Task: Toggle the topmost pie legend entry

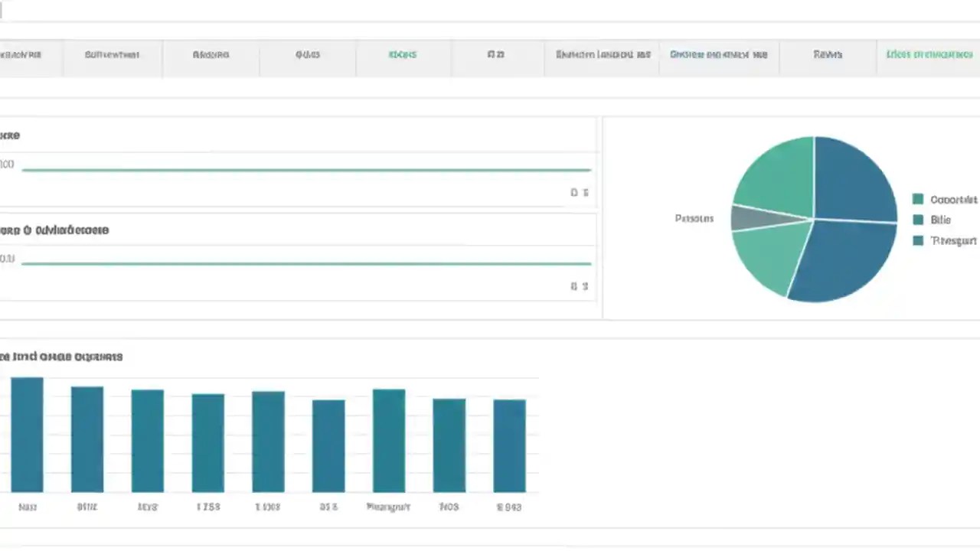Action: (949, 199)
